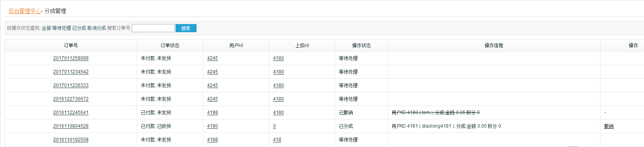The image size is (644, 147).
Task: Open order 2016122736672
Action: pyautogui.click(x=71, y=99)
